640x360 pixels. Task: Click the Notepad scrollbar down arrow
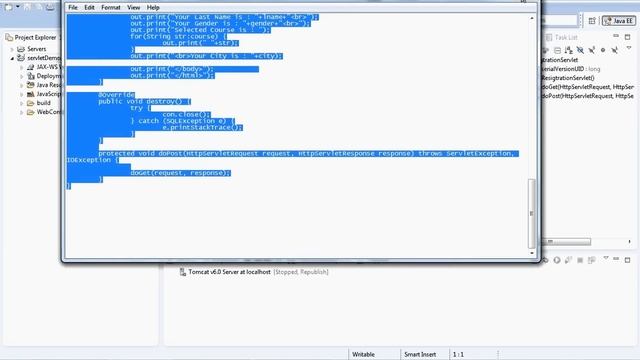[x=531, y=253]
